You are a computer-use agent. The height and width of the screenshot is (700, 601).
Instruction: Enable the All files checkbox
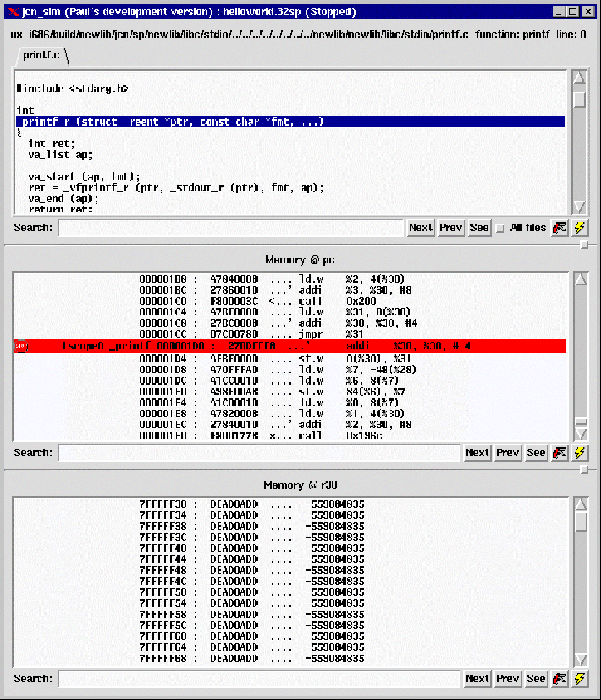[x=500, y=228]
